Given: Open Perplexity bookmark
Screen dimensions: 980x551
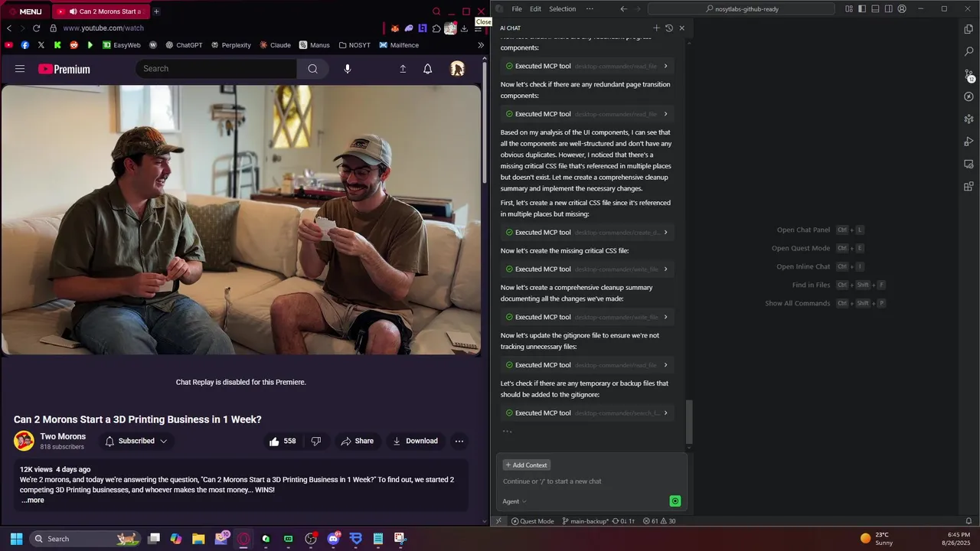Looking at the screenshot, I should pyautogui.click(x=230, y=45).
